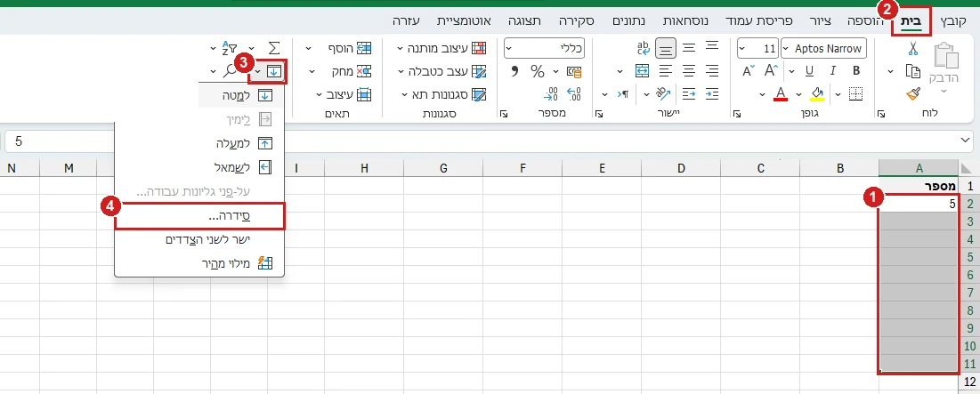The image size is (980, 394).
Task: Open the font size 11 dropdown
Action: tap(742, 49)
